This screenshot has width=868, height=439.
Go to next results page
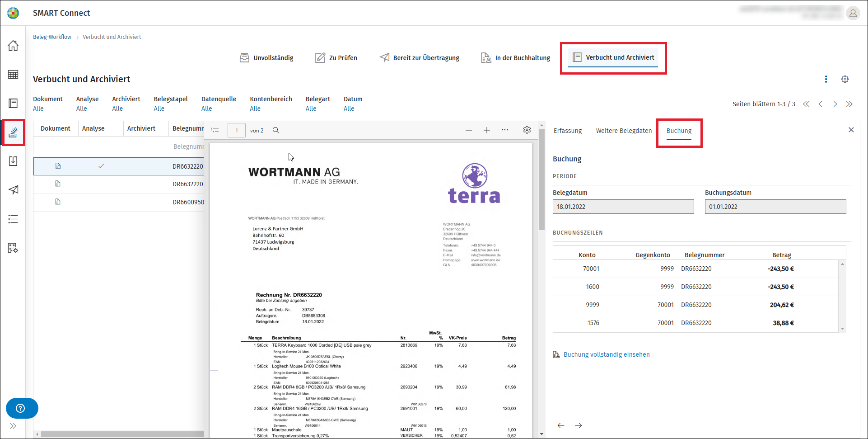click(x=835, y=104)
